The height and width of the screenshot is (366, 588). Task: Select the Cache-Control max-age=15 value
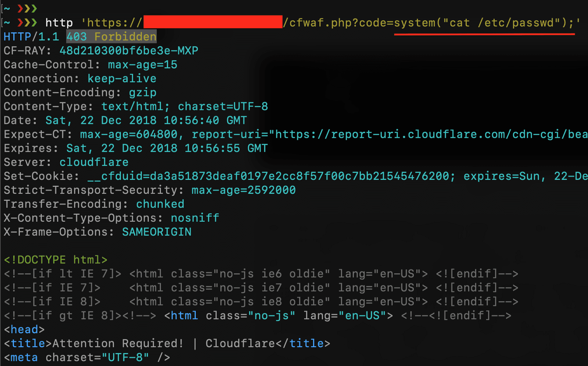point(142,65)
